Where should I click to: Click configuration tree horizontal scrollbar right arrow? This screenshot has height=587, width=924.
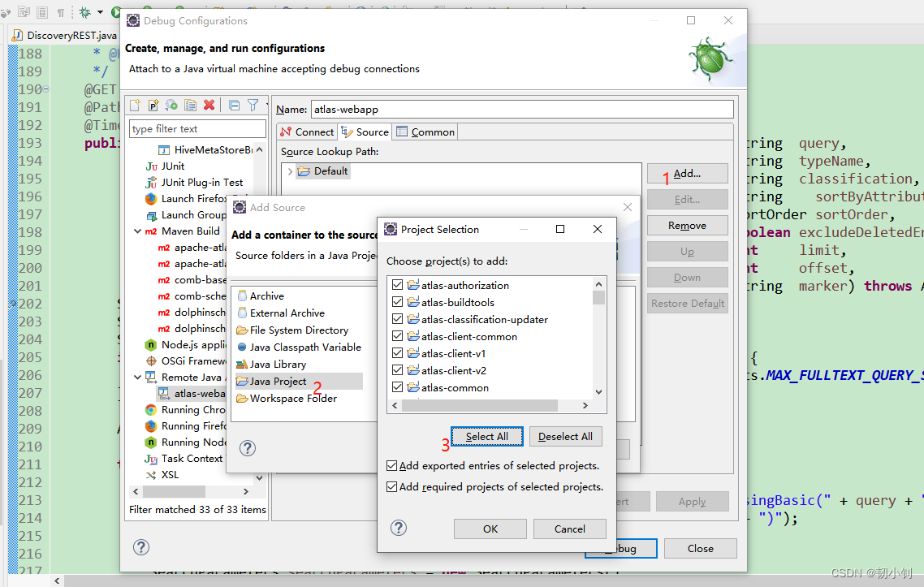pyautogui.click(x=246, y=491)
